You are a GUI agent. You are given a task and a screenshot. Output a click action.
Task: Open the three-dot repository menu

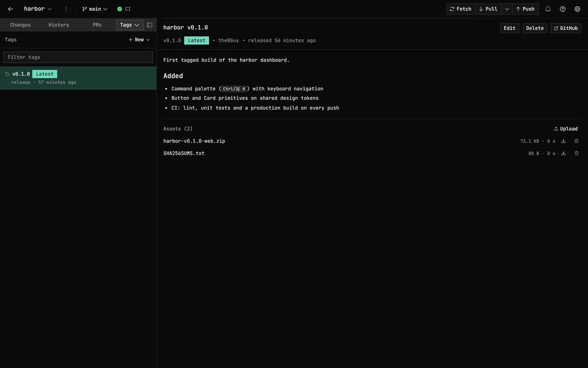pyautogui.click(x=66, y=9)
